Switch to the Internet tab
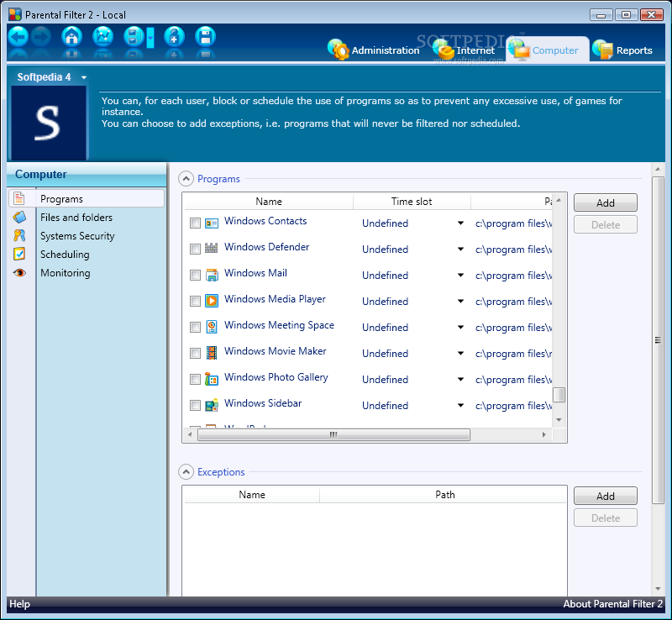The height and width of the screenshot is (620, 672). pos(464,50)
